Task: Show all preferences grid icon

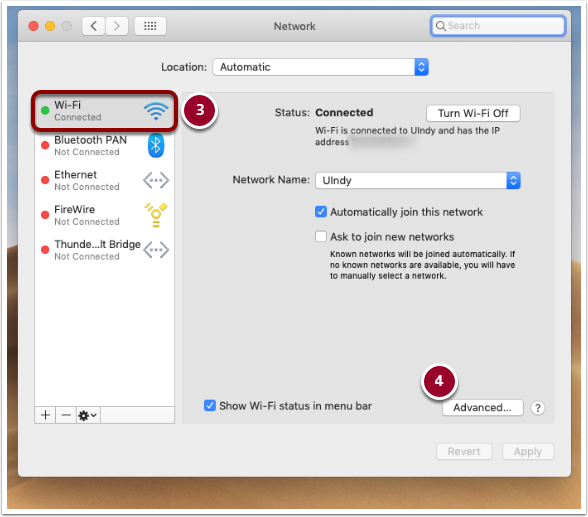Action: tap(150, 26)
